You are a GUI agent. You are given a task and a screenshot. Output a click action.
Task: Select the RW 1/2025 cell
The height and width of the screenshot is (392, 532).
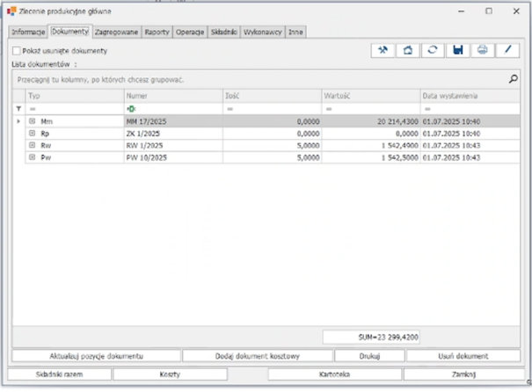click(173, 146)
